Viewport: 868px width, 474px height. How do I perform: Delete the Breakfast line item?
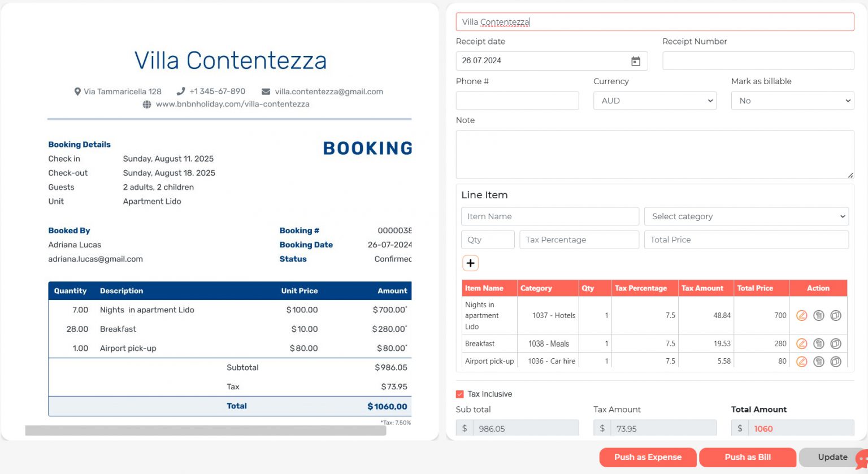coord(819,343)
